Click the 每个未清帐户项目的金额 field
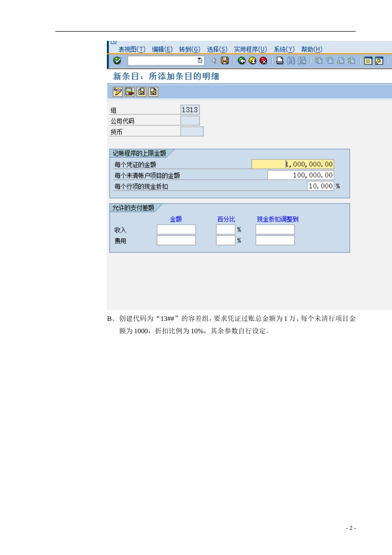Viewport: 392px width, 555px height. coord(300,175)
